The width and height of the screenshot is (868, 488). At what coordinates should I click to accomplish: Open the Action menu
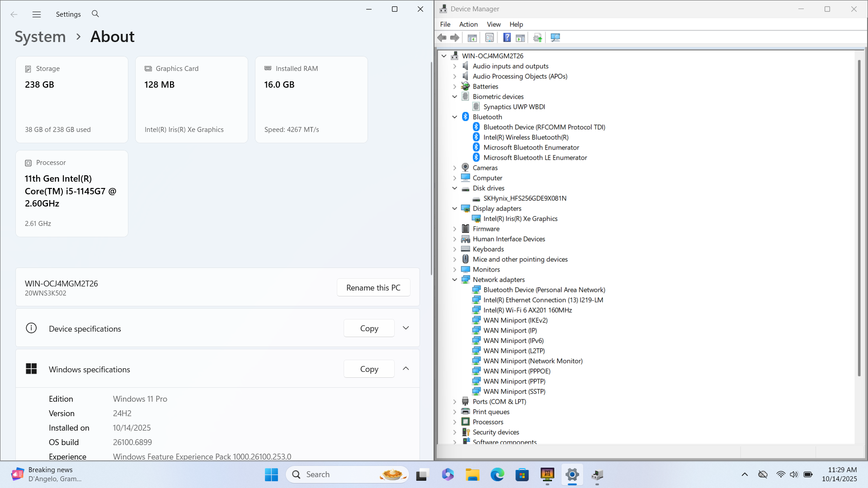468,24
